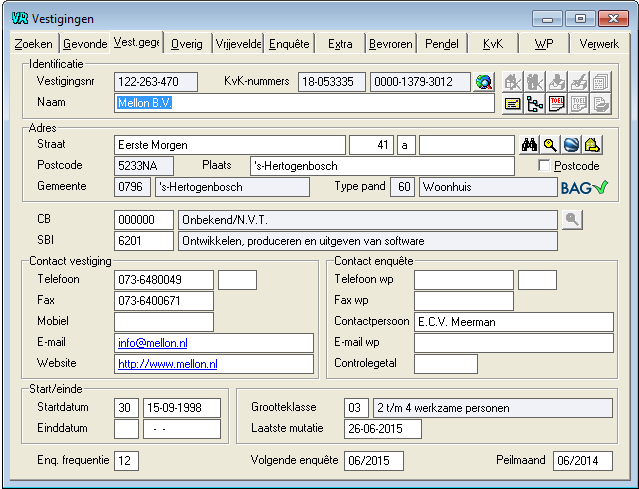
Task: Click the Enq. frequentie field 12
Action: point(126,461)
